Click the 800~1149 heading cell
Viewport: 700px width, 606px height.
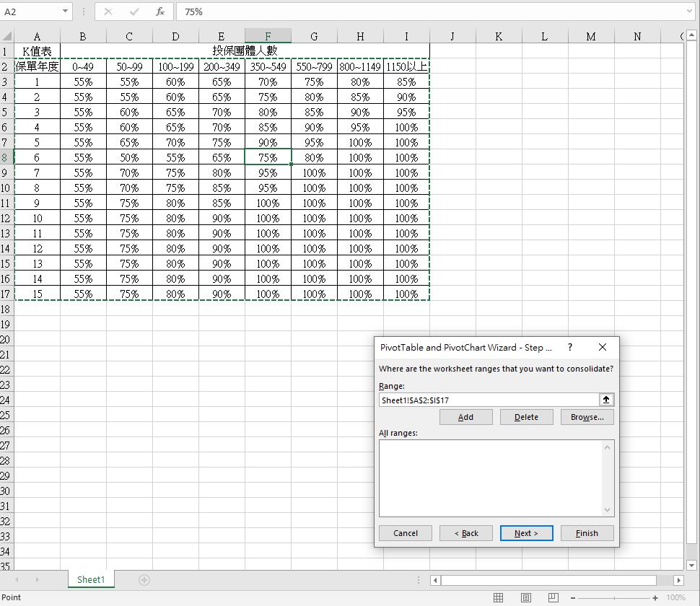click(x=360, y=66)
